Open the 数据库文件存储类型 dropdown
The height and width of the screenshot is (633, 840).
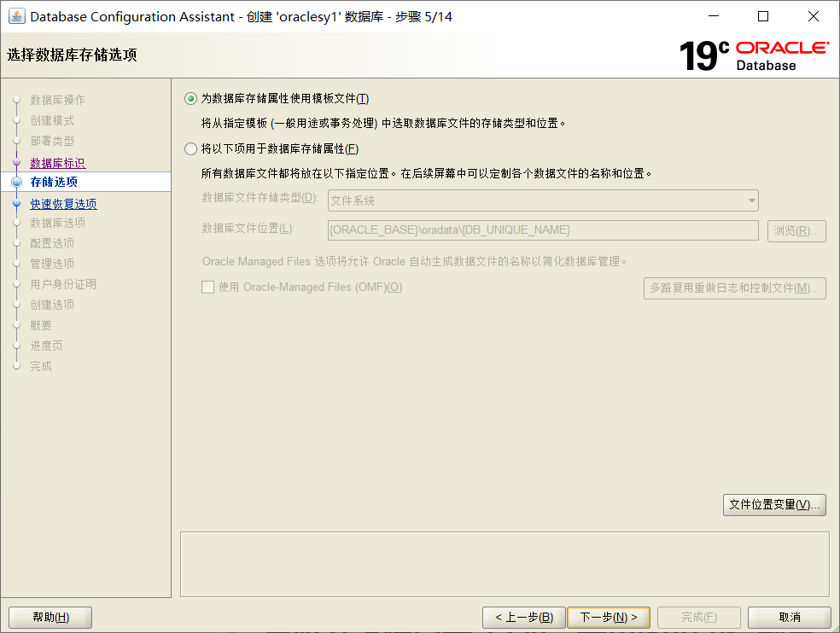(543, 200)
